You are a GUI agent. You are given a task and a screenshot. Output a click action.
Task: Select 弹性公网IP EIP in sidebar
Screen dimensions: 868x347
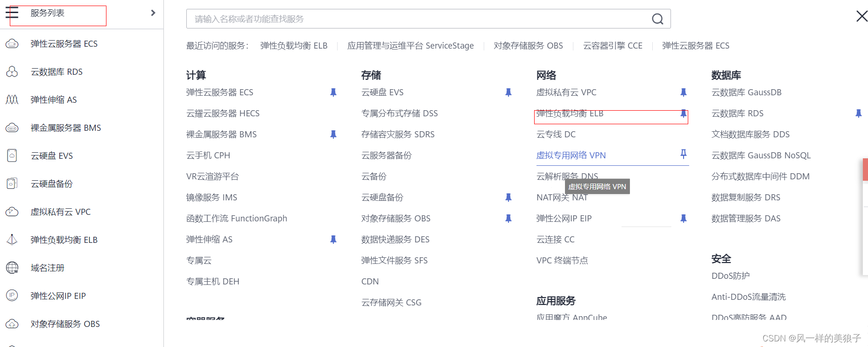tap(58, 296)
